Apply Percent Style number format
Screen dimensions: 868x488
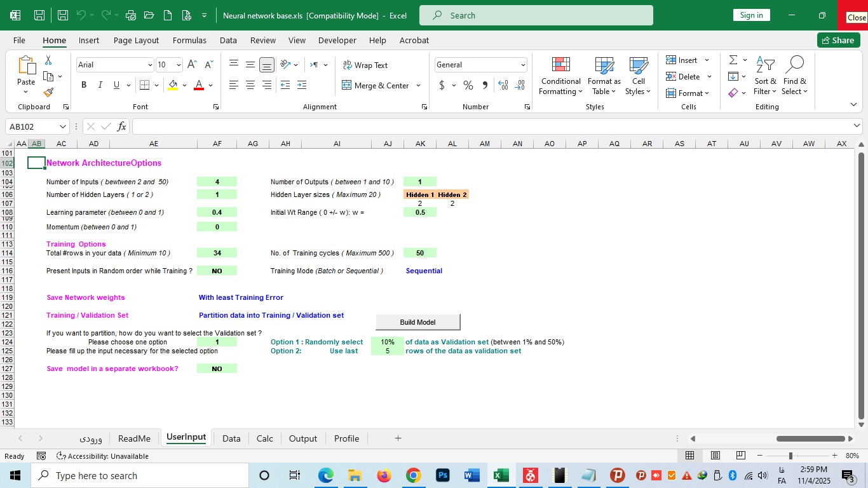coord(468,85)
